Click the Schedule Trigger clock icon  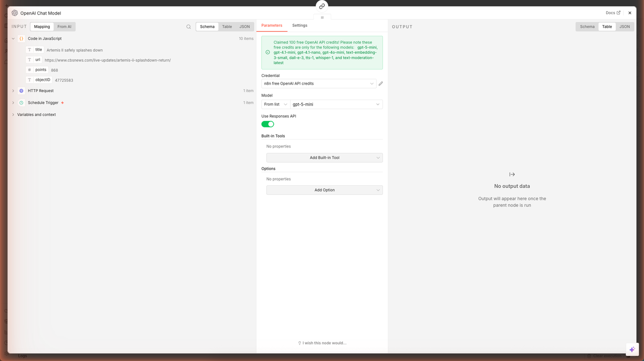click(21, 103)
